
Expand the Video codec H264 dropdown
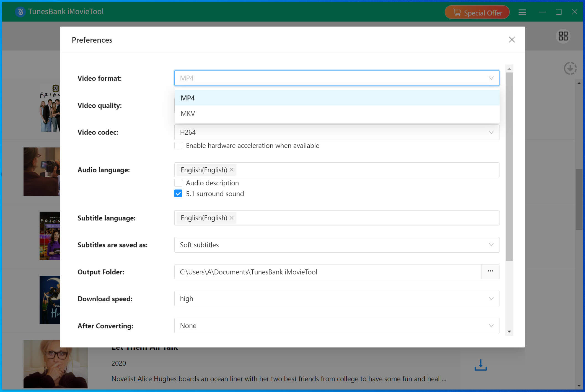coord(337,132)
